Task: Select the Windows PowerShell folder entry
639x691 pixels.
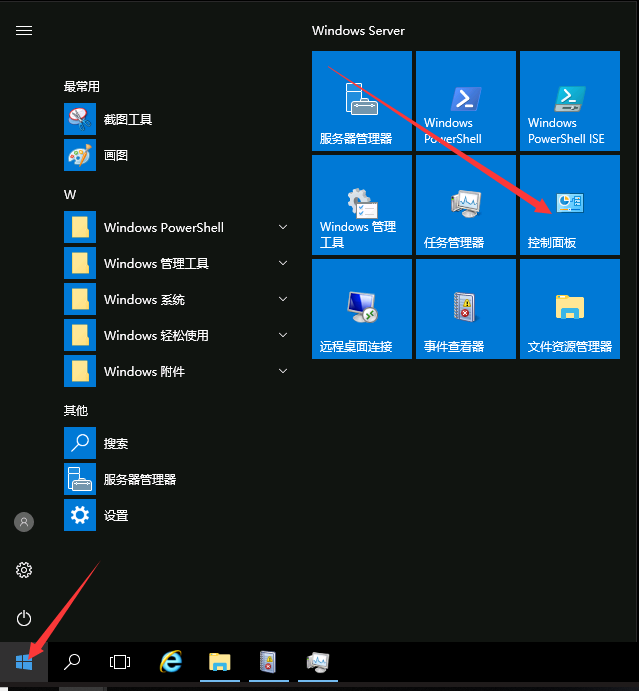Action: tap(176, 227)
